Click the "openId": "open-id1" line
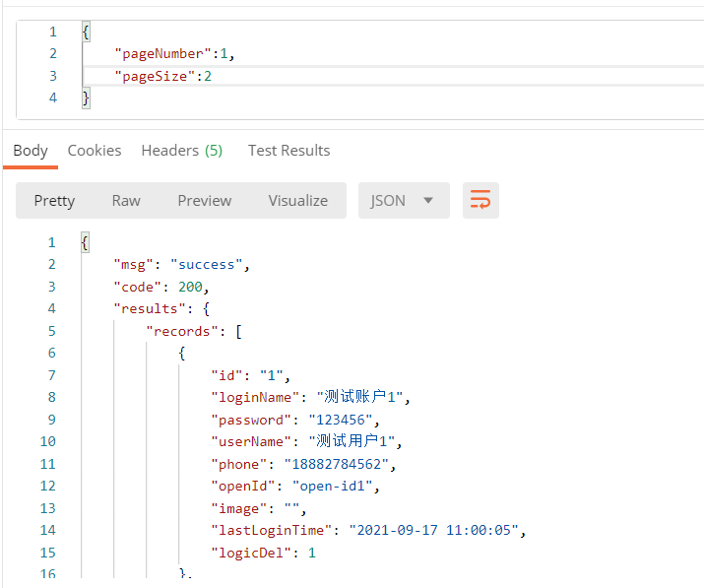 click(x=295, y=486)
